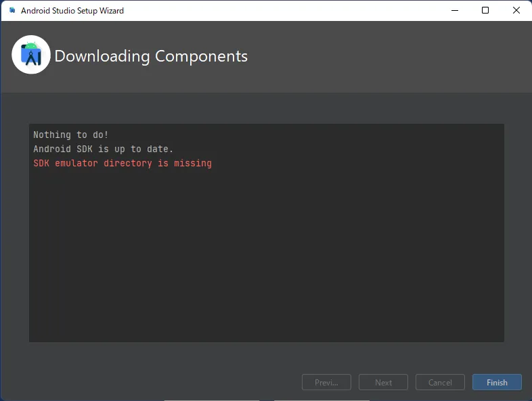Close the Setup Wizard window

point(516,10)
